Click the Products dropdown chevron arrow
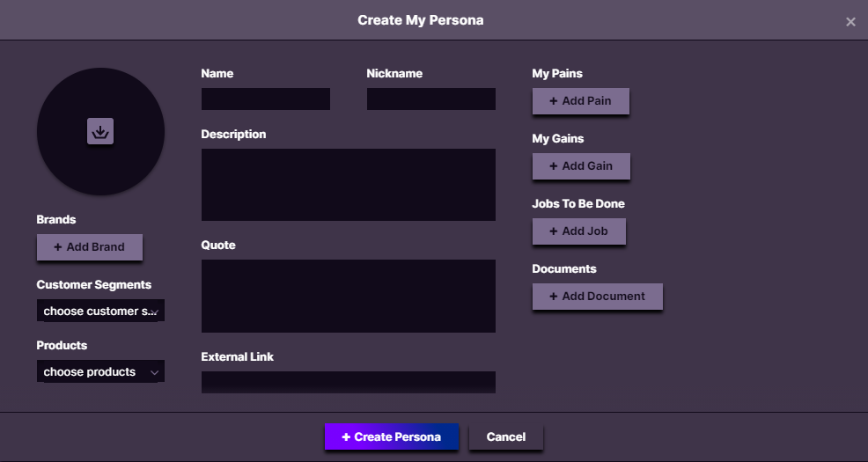 [154, 372]
